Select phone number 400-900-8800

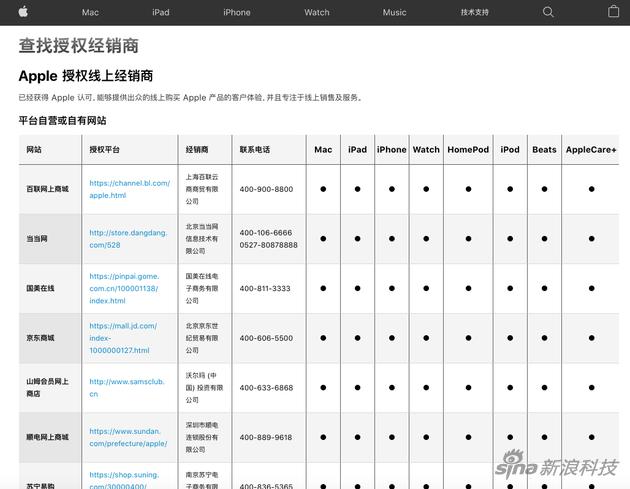click(266, 189)
